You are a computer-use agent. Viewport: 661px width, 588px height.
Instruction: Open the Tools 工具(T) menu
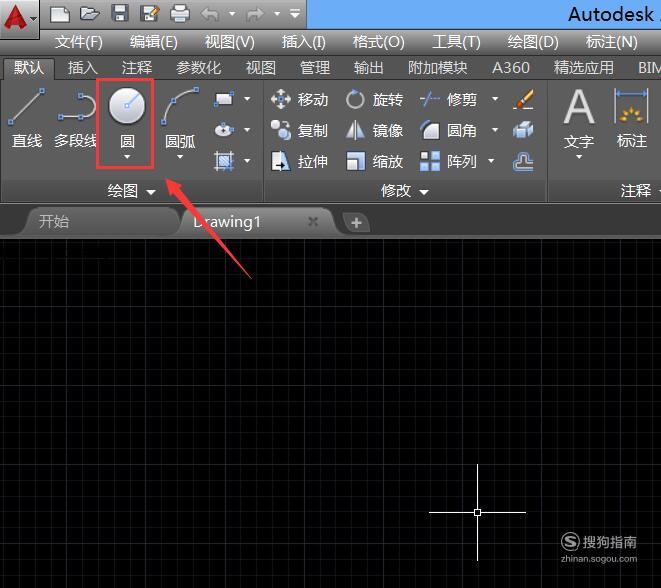coord(456,42)
